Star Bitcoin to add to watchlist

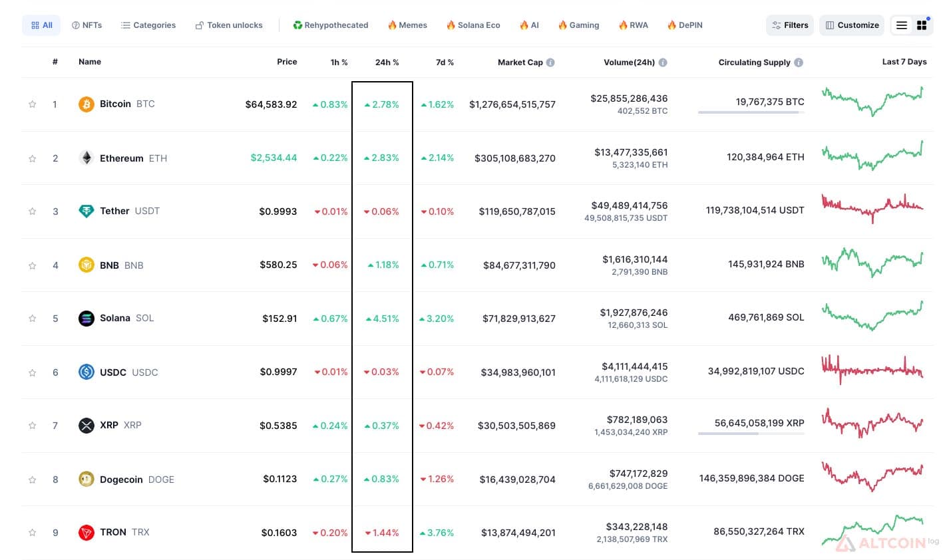click(x=32, y=104)
